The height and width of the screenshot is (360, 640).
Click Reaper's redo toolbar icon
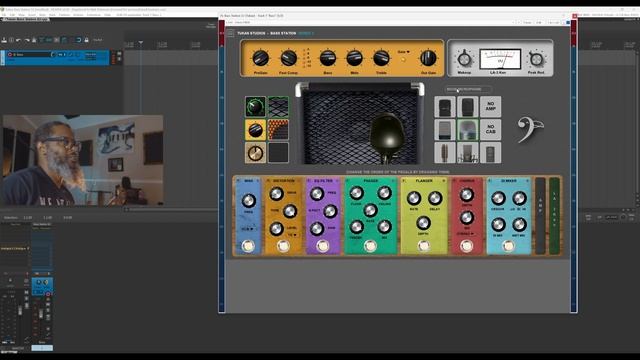[x=27, y=40]
